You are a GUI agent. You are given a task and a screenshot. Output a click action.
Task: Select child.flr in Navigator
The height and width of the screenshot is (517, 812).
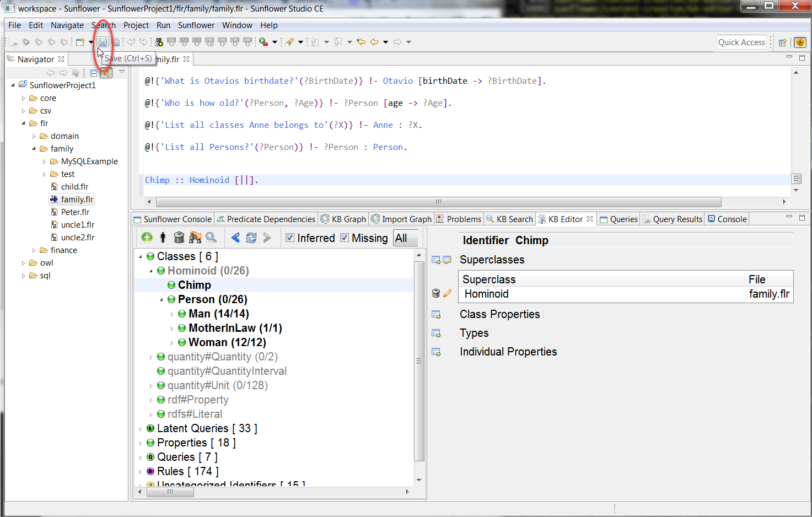[x=74, y=187]
